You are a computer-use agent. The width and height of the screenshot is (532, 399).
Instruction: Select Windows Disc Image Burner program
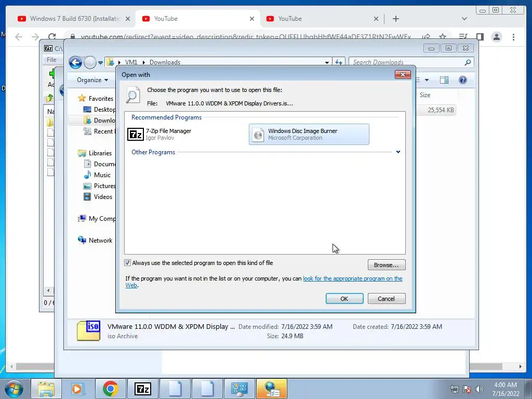click(x=309, y=135)
